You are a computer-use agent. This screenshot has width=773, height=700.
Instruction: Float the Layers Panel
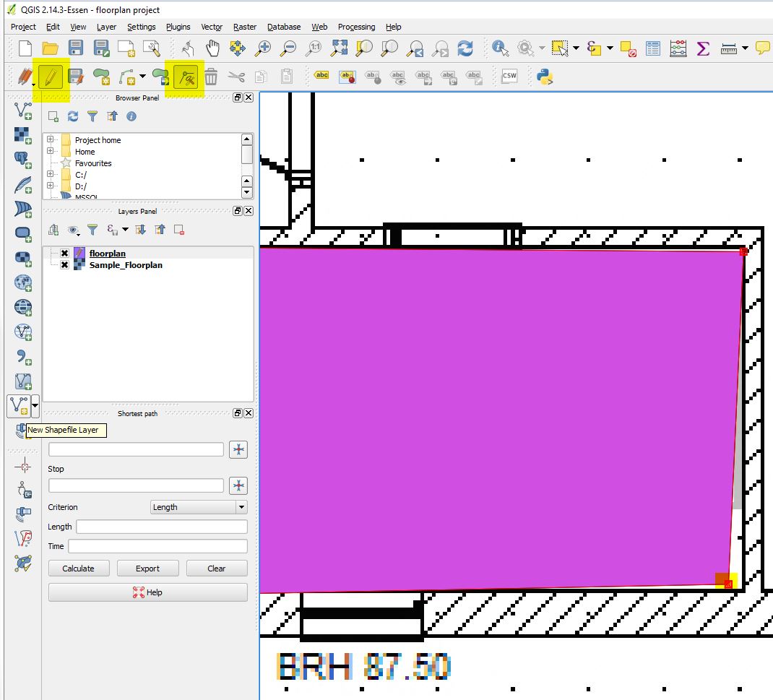(238, 210)
